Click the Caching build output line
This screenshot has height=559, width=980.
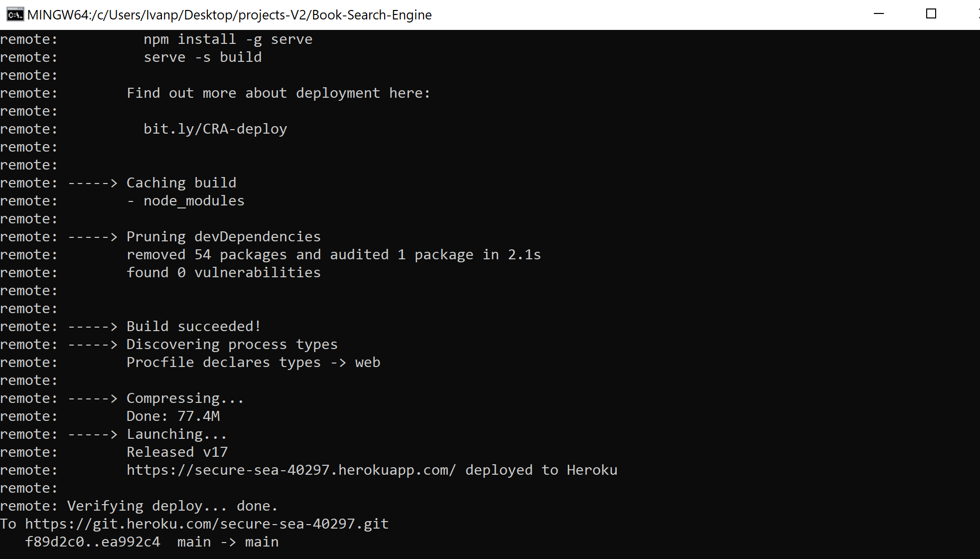tap(181, 182)
